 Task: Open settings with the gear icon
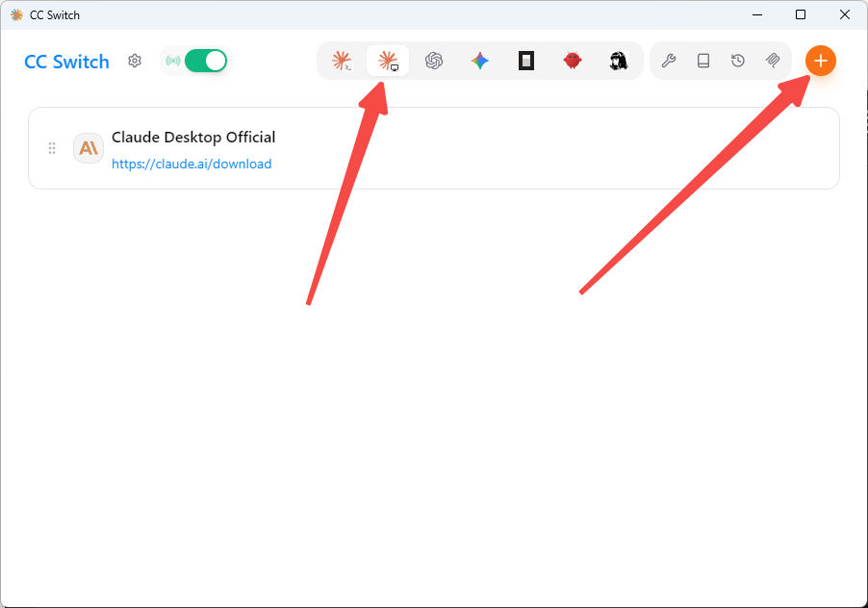tap(135, 61)
